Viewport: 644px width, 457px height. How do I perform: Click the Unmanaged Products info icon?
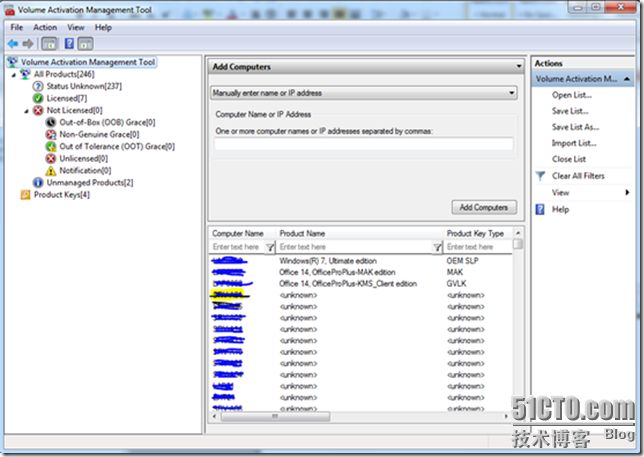38,182
